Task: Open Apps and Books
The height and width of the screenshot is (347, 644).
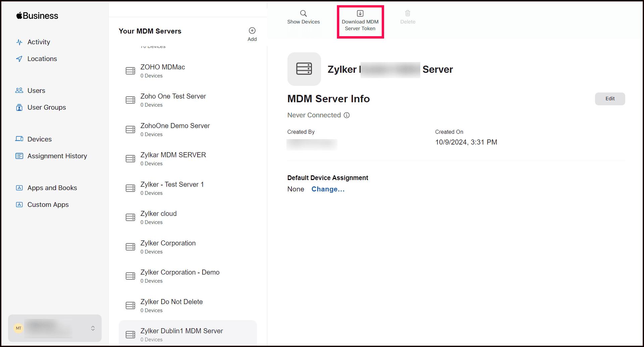Action: (52, 188)
